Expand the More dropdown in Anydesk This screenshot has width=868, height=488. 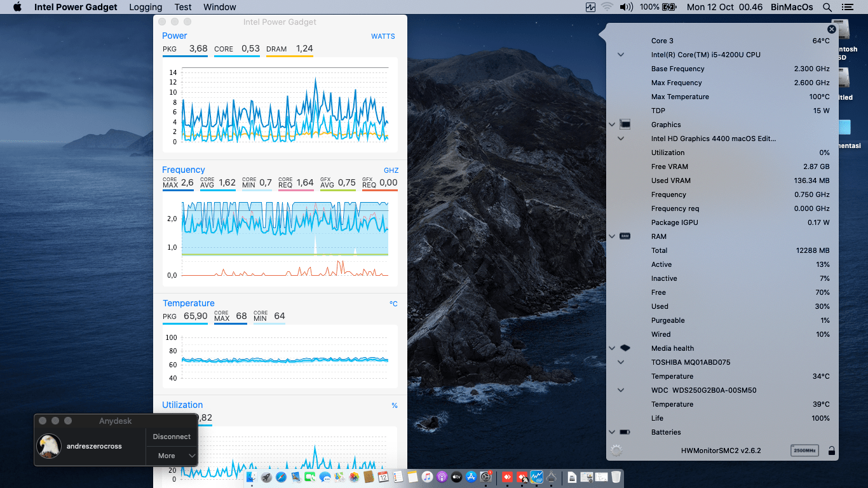pos(172,456)
